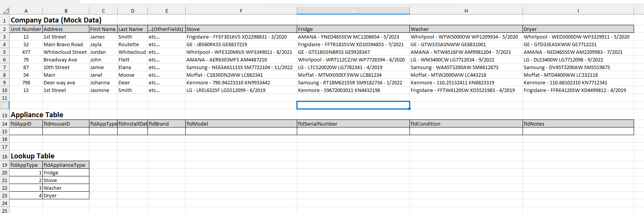Select the Kenmore 59672003011 fridge cell
The height and width of the screenshot is (213, 644).
(x=353, y=90)
